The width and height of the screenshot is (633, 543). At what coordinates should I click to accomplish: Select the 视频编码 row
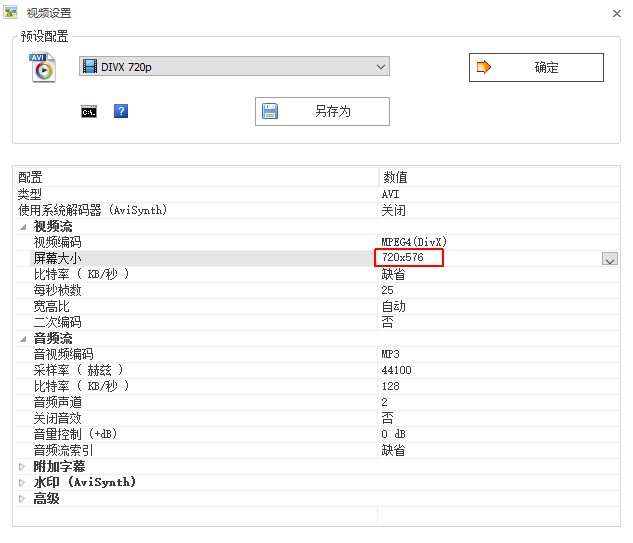pyautogui.click(x=317, y=242)
